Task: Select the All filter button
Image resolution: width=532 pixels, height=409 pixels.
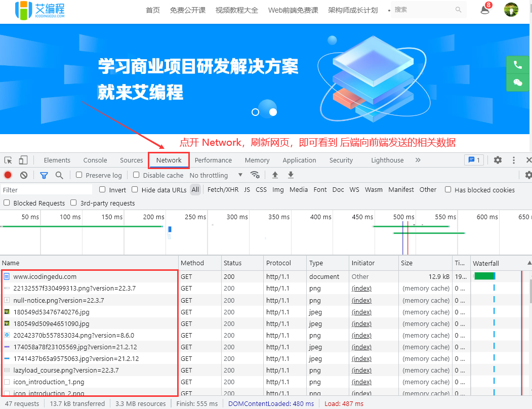Action: pos(195,190)
